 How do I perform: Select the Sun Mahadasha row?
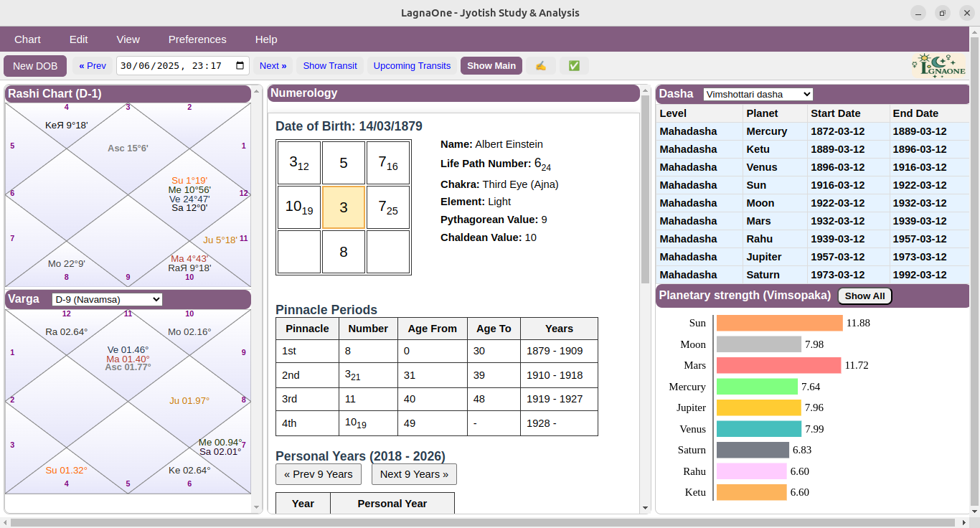click(x=813, y=185)
